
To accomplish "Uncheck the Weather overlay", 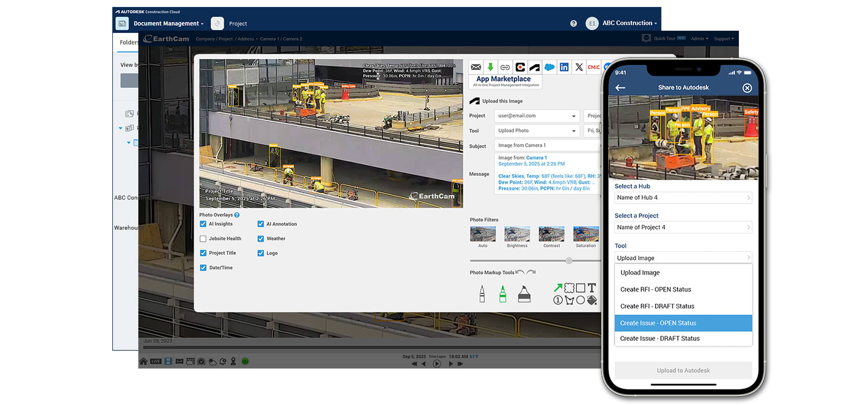I will pyautogui.click(x=261, y=238).
